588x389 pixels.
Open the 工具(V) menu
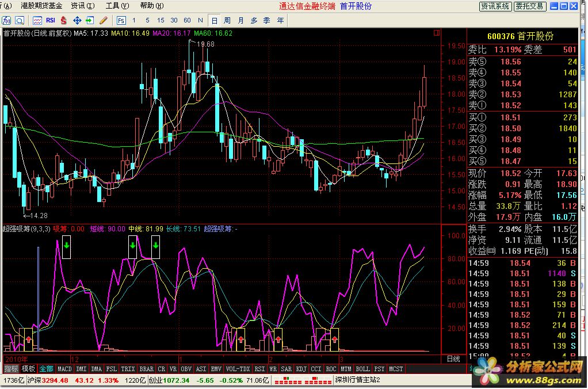[117, 6]
